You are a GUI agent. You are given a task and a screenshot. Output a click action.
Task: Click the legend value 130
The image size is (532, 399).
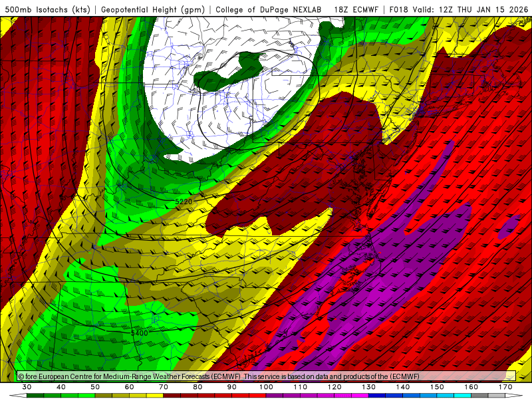[369, 387]
